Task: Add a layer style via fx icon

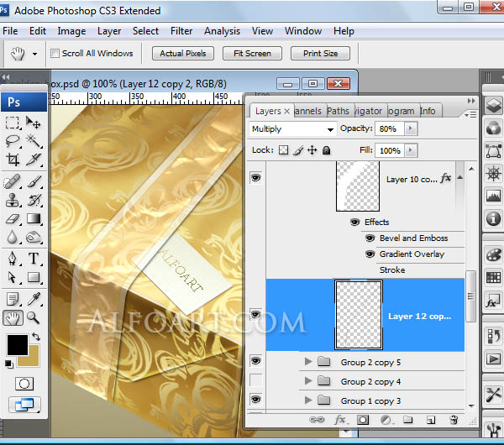Action: pyautogui.click(x=340, y=420)
